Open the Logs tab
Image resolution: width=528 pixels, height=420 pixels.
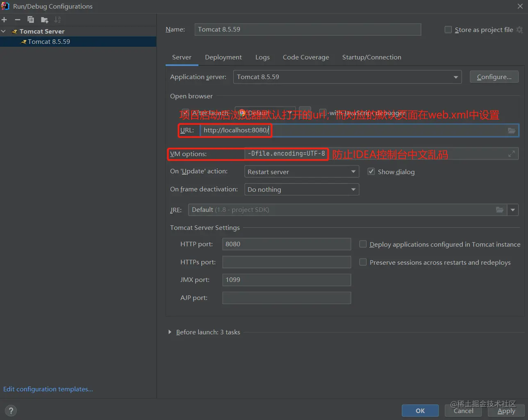point(262,57)
